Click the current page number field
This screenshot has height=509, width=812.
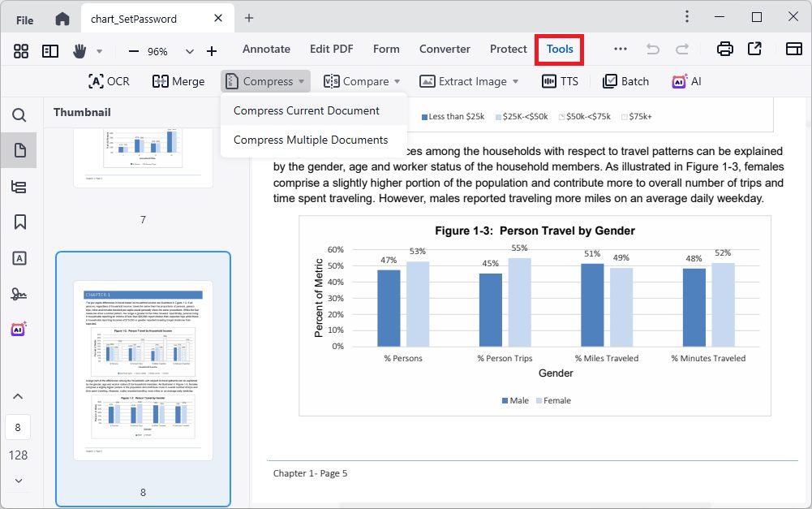coord(18,428)
